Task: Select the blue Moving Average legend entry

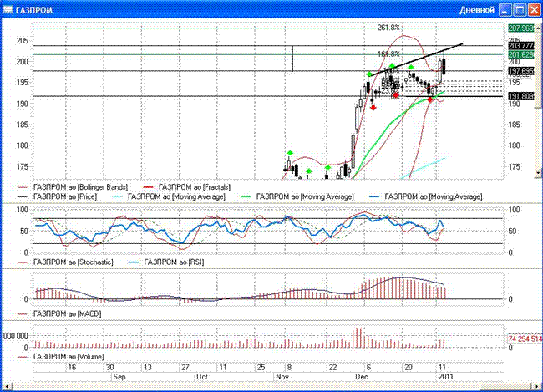Action: click(x=425, y=196)
